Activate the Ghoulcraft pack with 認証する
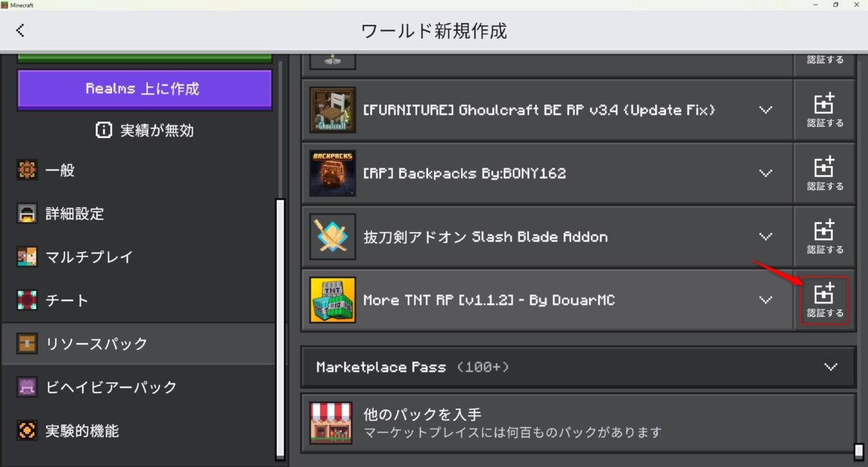This screenshot has width=868, height=467. point(825,110)
